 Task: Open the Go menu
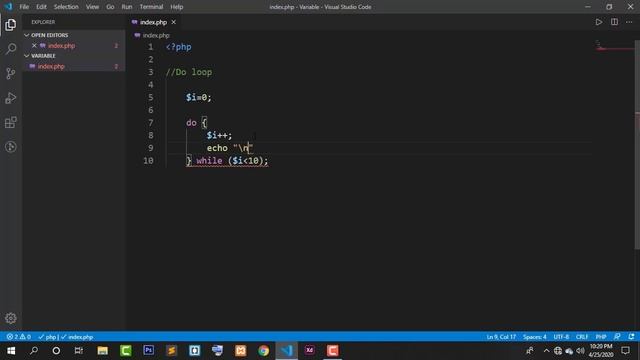[110, 7]
